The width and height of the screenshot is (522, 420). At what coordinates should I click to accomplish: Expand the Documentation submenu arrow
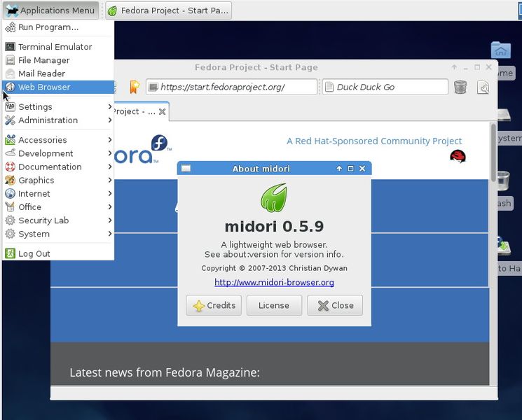(x=110, y=167)
